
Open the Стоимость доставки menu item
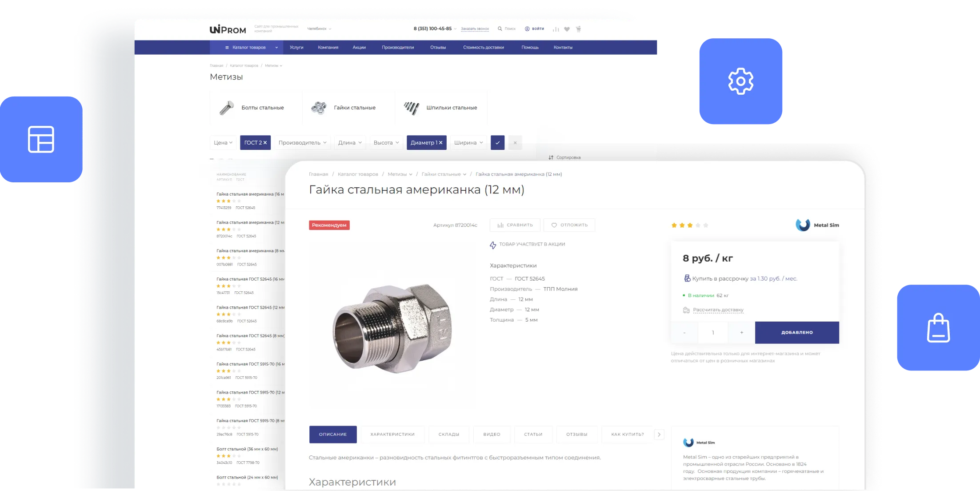483,48
